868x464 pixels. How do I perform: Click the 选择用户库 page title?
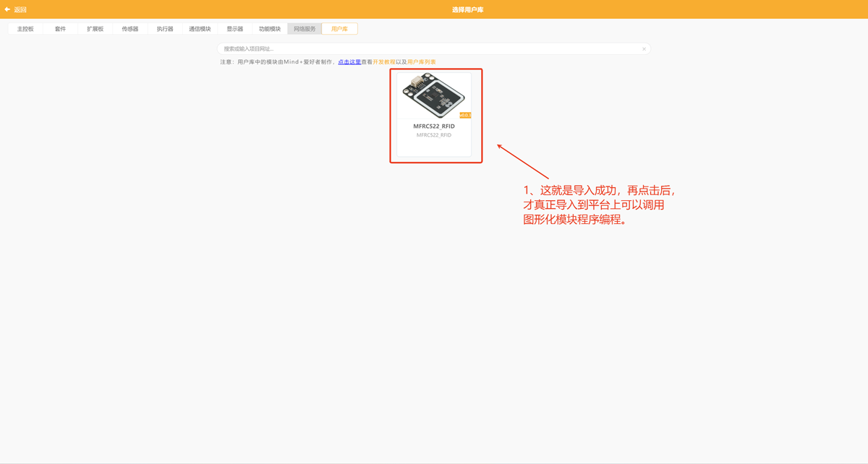pos(467,9)
